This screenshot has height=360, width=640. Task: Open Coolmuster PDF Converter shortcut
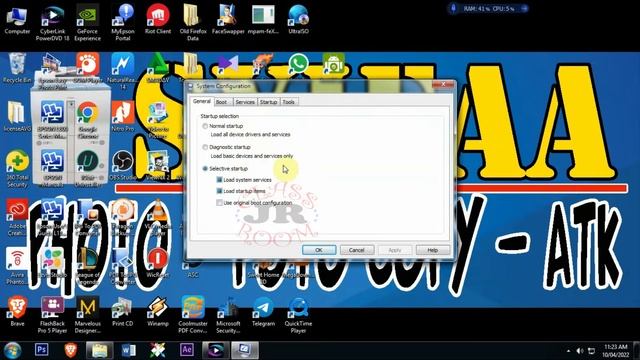(193, 315)
